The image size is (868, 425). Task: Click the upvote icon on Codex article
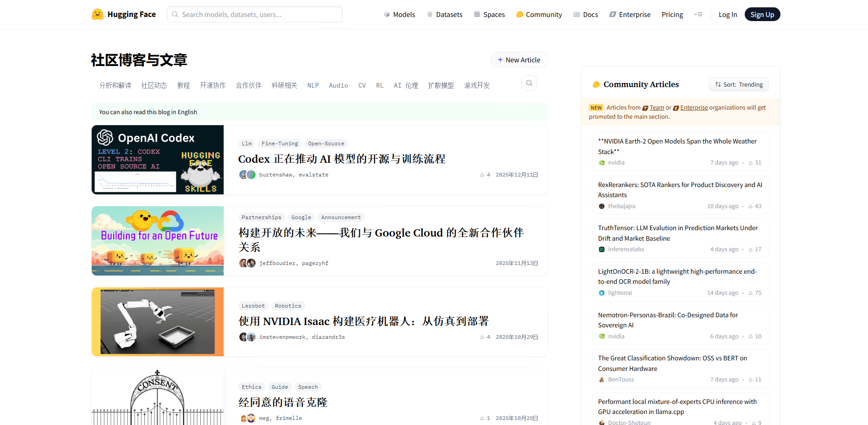click(x=482, y=175)
